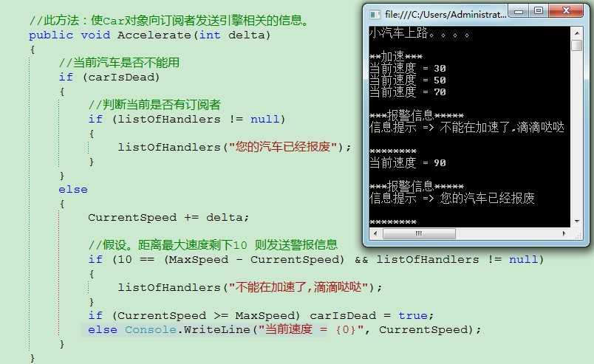Click the 'CurrentSpeed += delta;' statement
Image resolution: width=594 pixels, height=364 pixels.
[168, 218]
